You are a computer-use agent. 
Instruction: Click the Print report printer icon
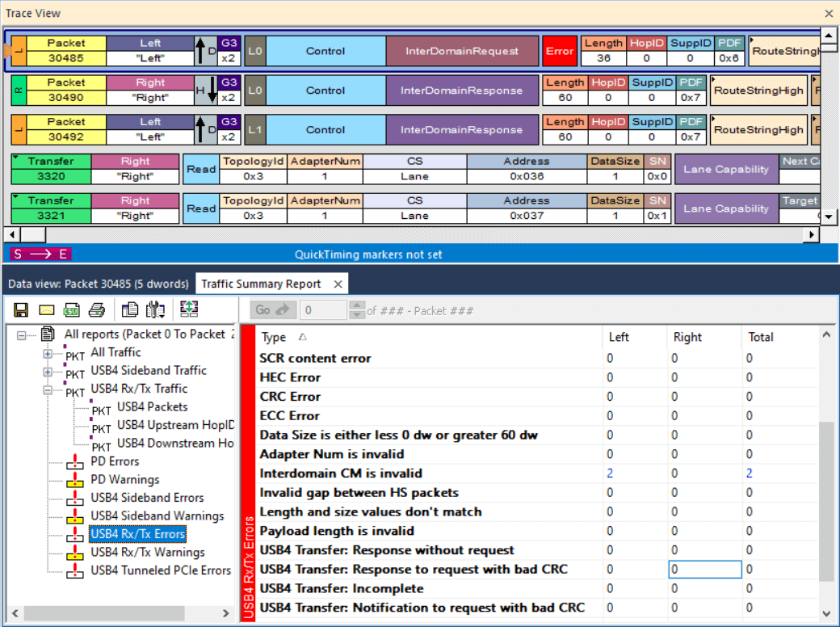click(96, 309)
